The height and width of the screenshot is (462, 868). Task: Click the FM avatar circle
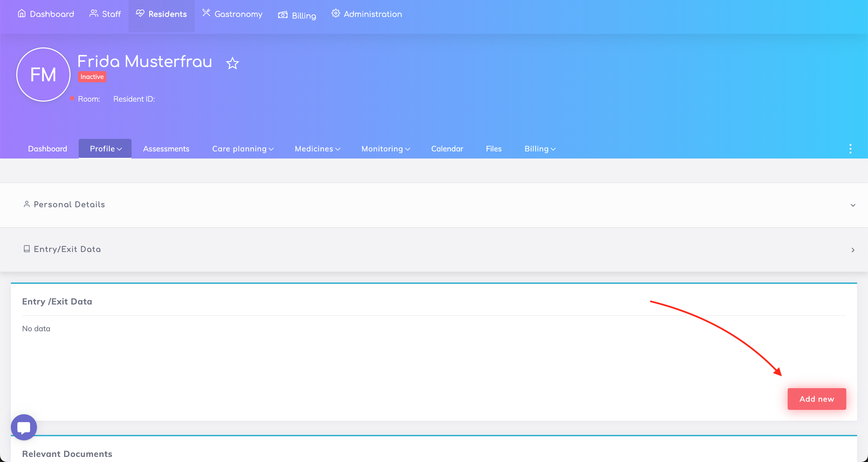click(43, 75)
